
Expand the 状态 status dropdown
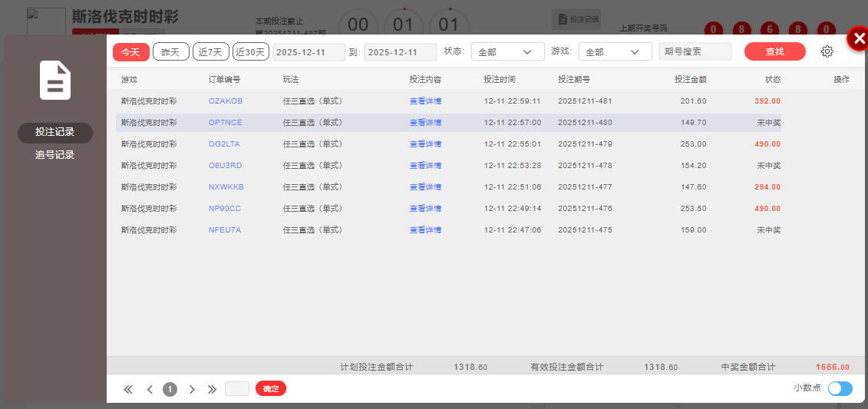(x=507, y=51)
